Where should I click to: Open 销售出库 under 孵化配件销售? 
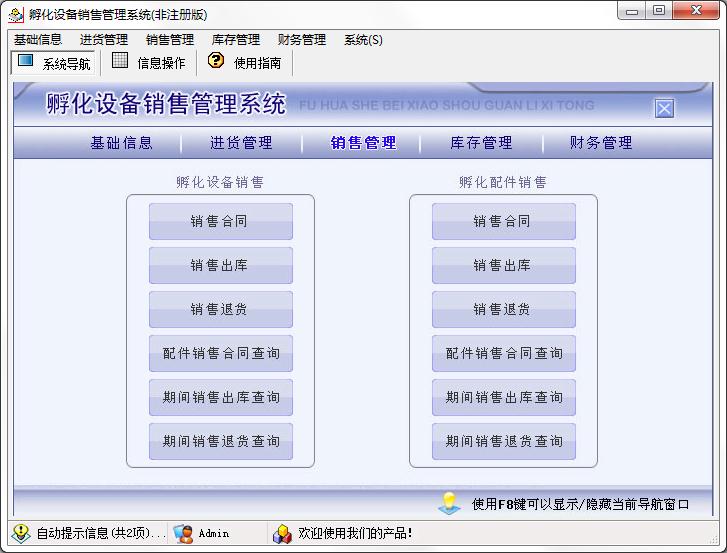pos(504,265)
